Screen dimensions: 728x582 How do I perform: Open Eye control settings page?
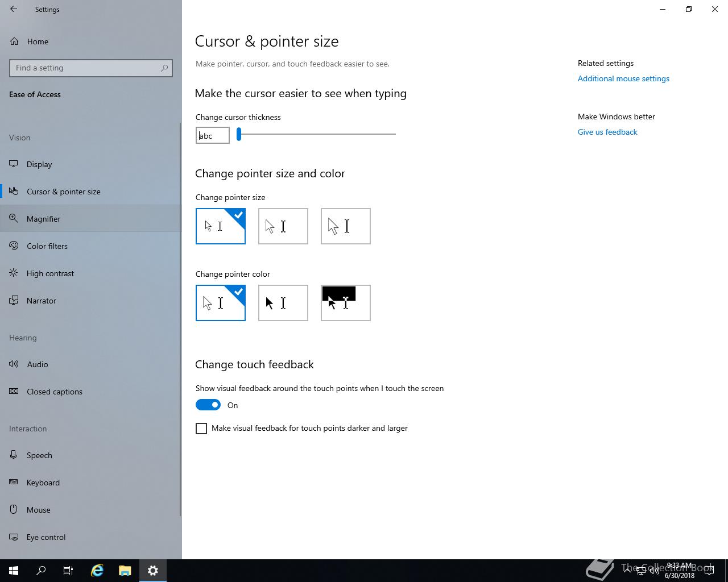[x=91, y=537]
